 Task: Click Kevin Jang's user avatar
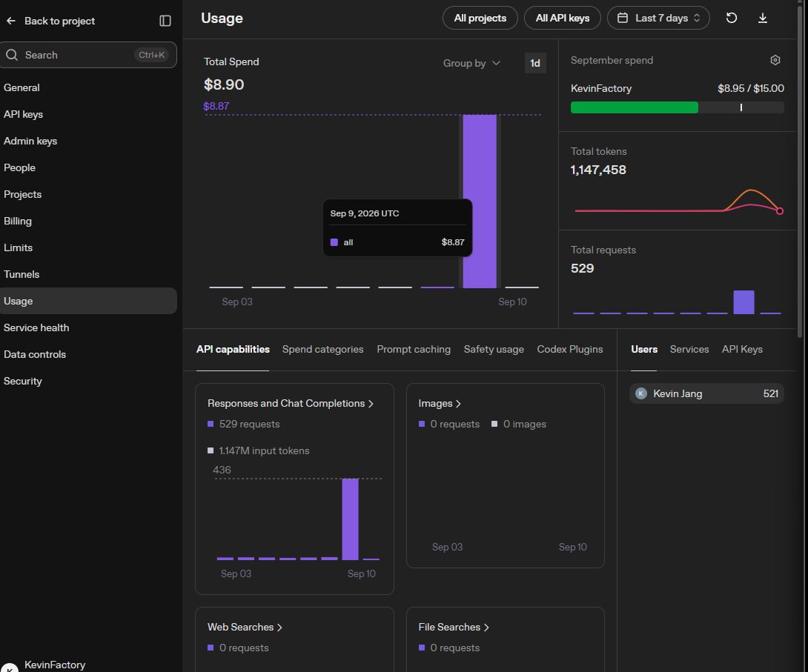click(641, 393)
